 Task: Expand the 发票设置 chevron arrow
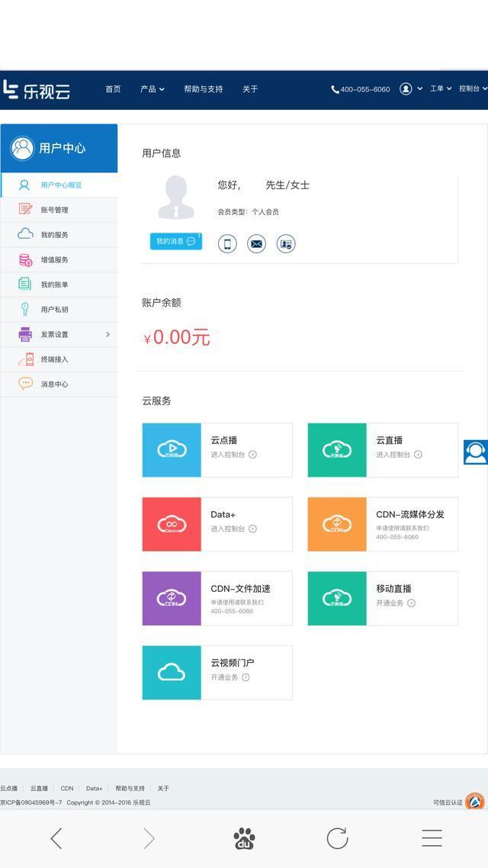click(108, 334)
